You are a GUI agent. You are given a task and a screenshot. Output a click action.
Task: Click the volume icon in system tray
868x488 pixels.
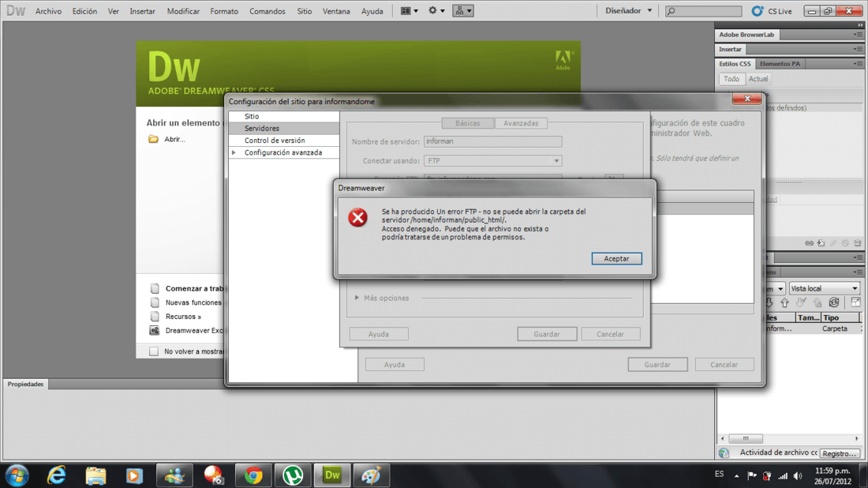(798, 475)
